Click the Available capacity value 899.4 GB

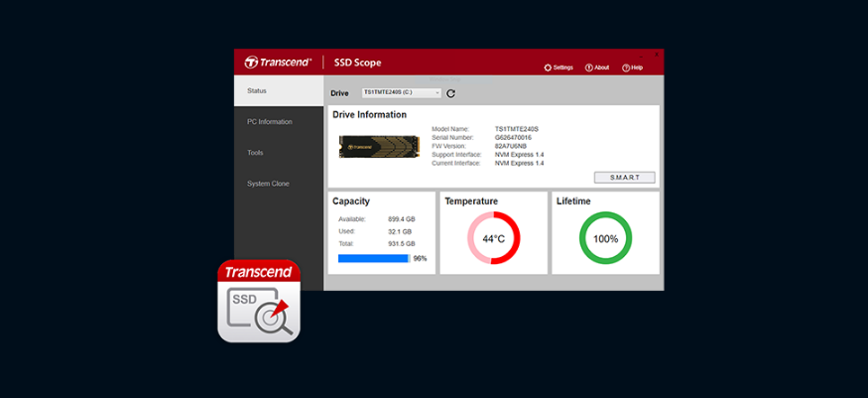[402, 219]
